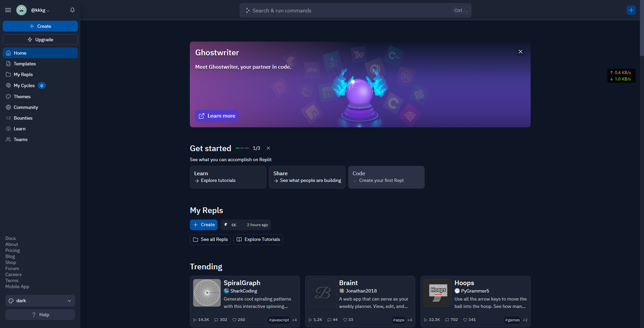Click the Forum footer link
The image size is (644, 328).
pyautogui.click(x=12, y=269)
